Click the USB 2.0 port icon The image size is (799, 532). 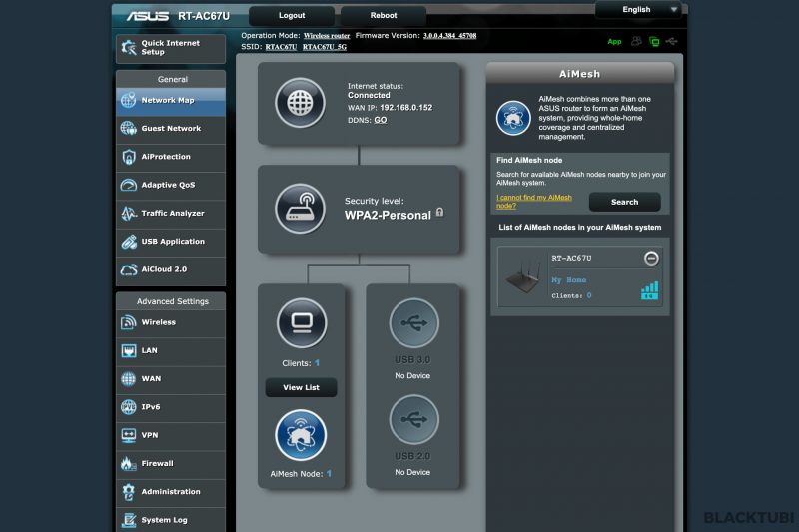(413, 420)
